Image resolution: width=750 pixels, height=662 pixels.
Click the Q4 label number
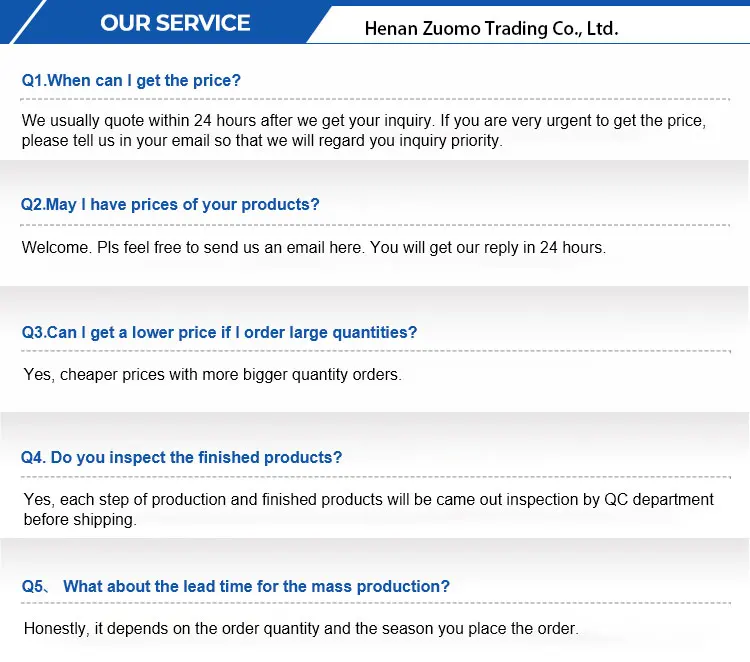point(33,457)
